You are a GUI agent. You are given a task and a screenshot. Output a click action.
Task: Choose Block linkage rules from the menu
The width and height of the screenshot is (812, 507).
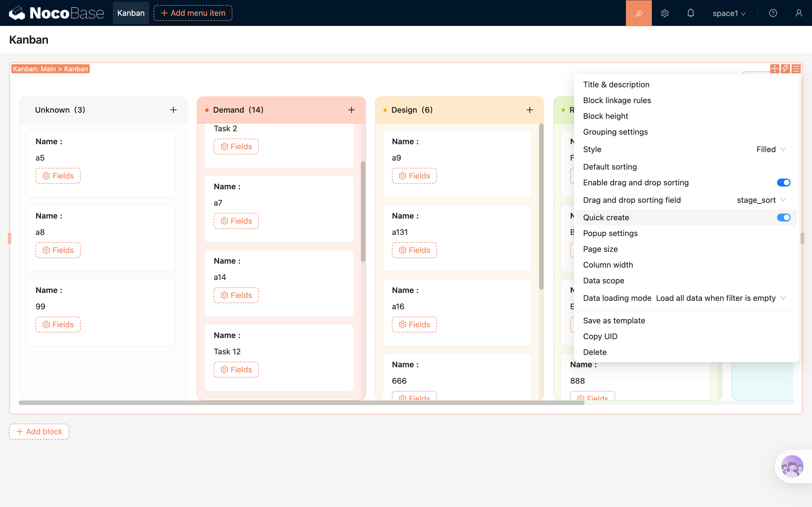[x=617, y=100]
